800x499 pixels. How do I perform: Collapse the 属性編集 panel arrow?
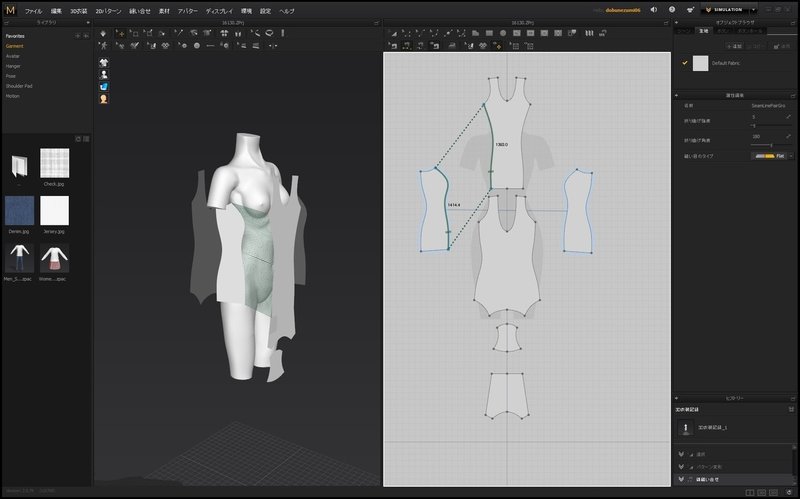(x=677, y=95)
